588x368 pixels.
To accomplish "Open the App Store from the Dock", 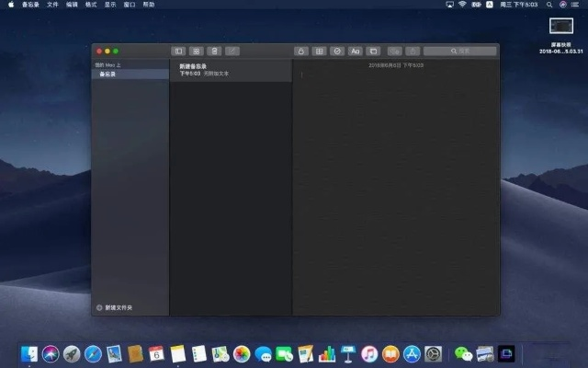I will pos(412,353).
